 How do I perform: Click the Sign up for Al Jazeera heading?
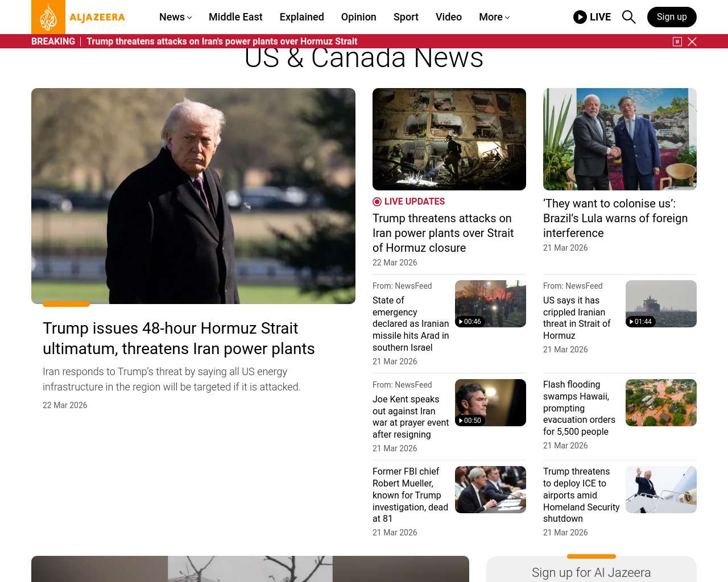pyautogui.click(x=591, y=572)
